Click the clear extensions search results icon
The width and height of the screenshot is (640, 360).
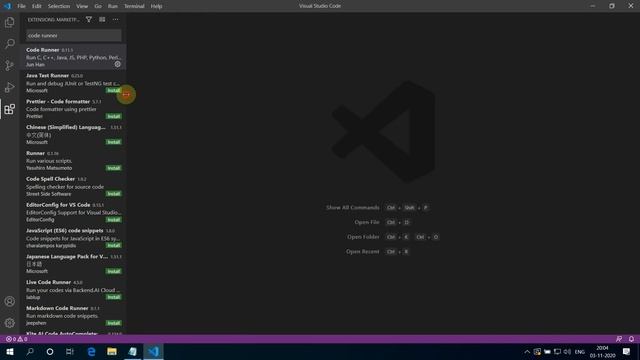(102, 19)
